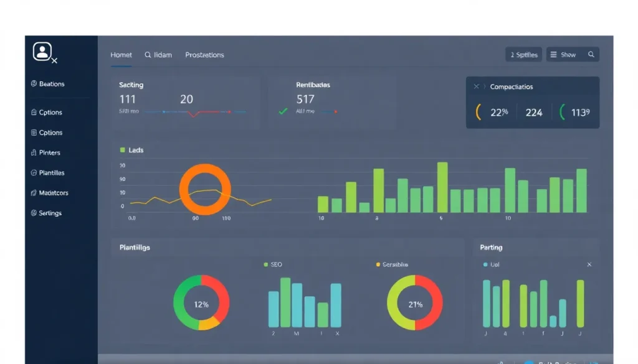Click the Beations sidebar icon
Viewport: 638px width, 364px height.
point(34,84)
